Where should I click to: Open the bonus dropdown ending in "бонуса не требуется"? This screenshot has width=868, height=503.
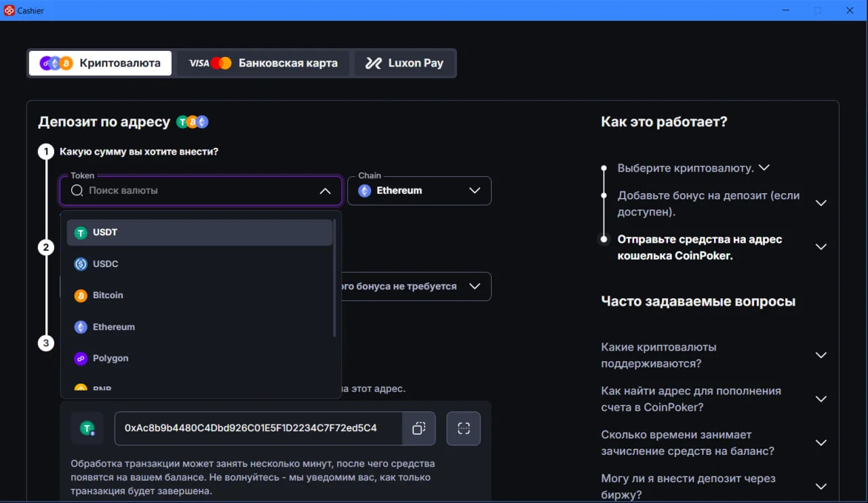tap(416, 286)
